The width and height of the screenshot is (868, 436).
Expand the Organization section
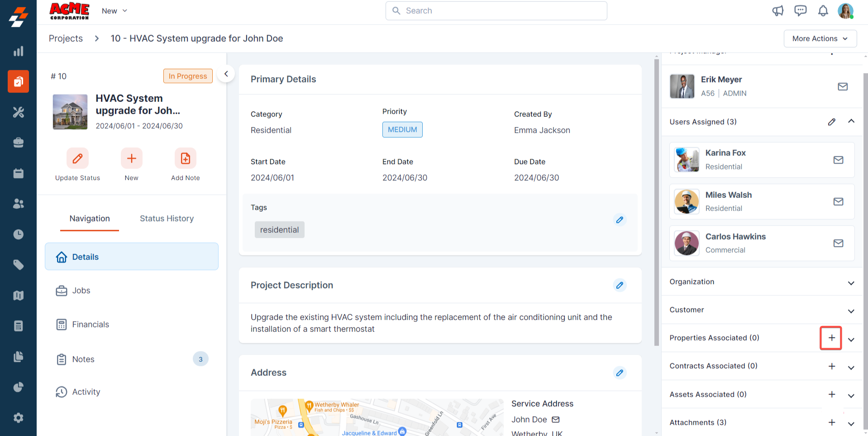click(x=851, y=283)
